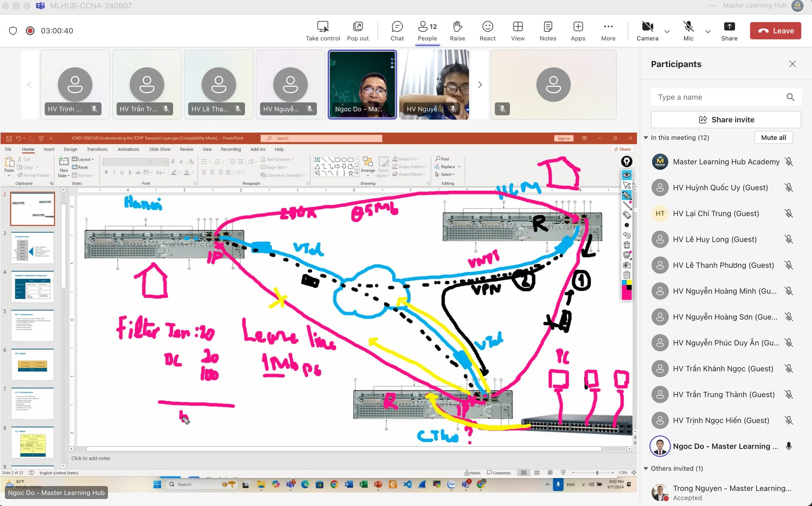The image size is (812, 506).
Task: Collapse the In this meeting list
Action: pos(646,138)
